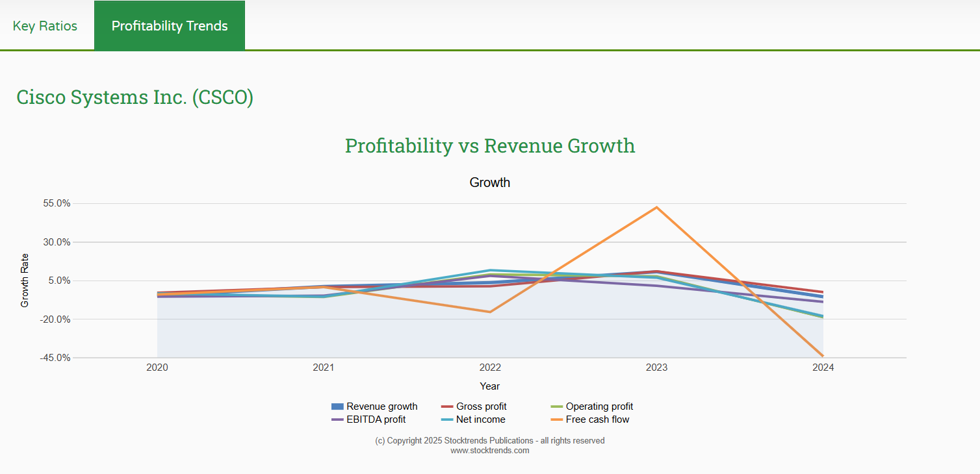Click Free cash flow dip at 2022
Viewport: 980px width, 474px height.
(490, 312)
